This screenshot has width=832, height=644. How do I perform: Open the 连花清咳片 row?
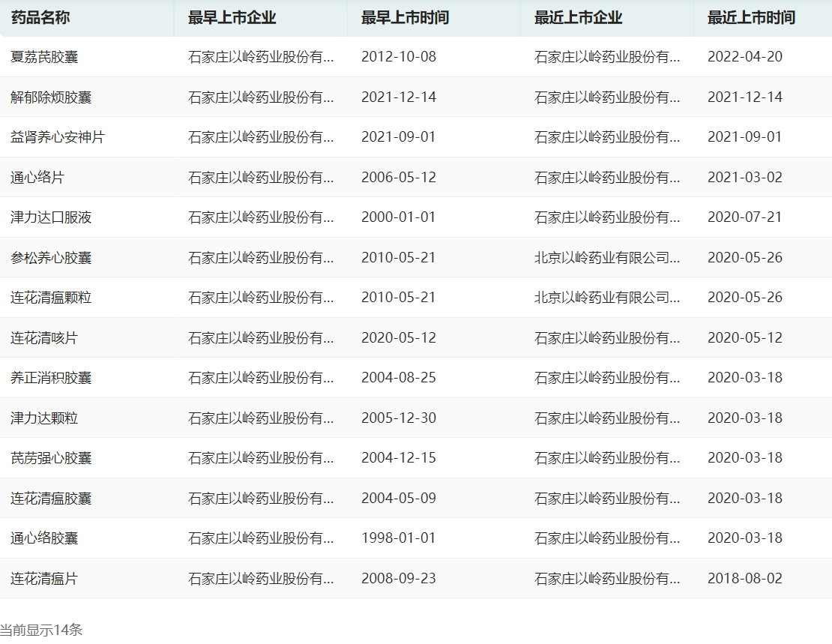(44, 338)
